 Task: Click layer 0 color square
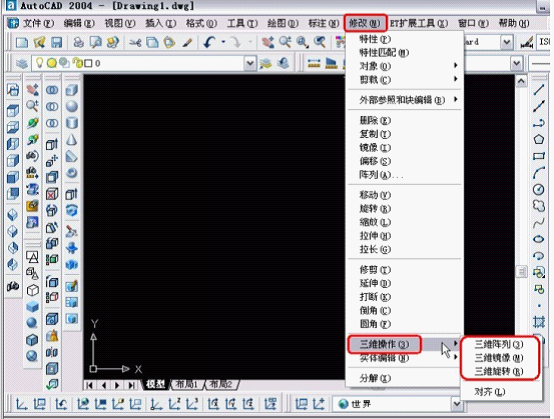point(88,64)
